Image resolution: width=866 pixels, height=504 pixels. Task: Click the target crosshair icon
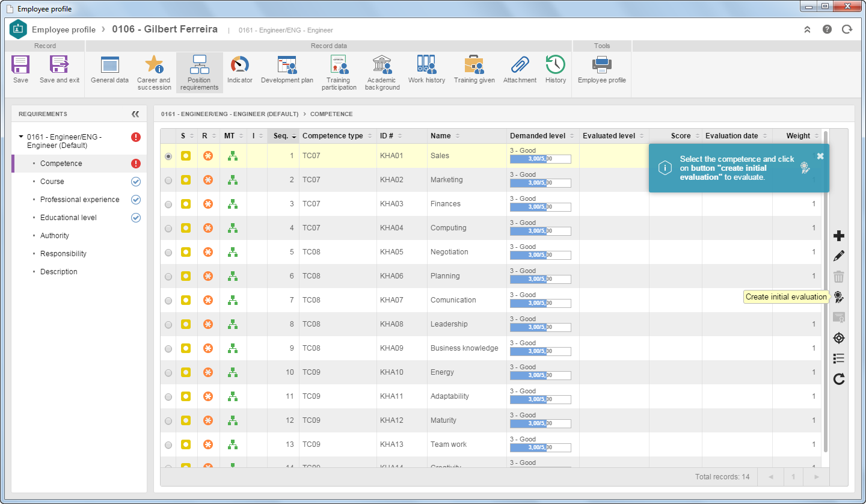(x=839, y=338)
